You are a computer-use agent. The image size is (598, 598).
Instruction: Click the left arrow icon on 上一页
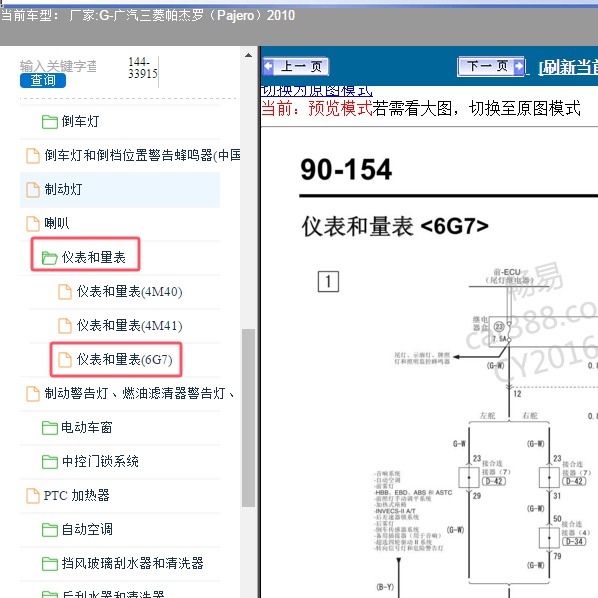tap(268, 66)
